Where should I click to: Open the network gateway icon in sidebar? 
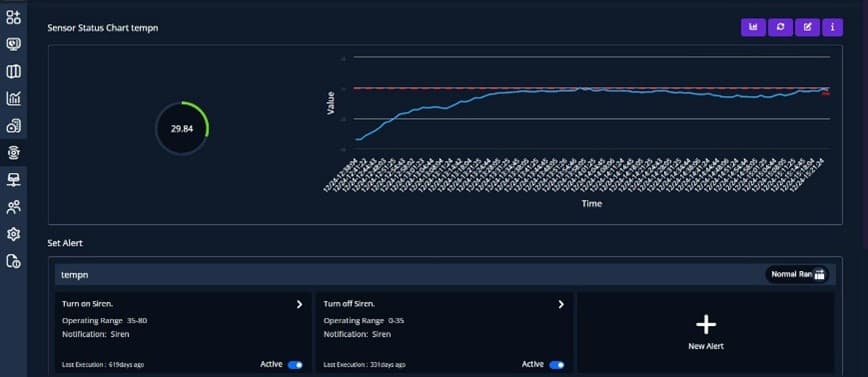[x=13, y=179]
